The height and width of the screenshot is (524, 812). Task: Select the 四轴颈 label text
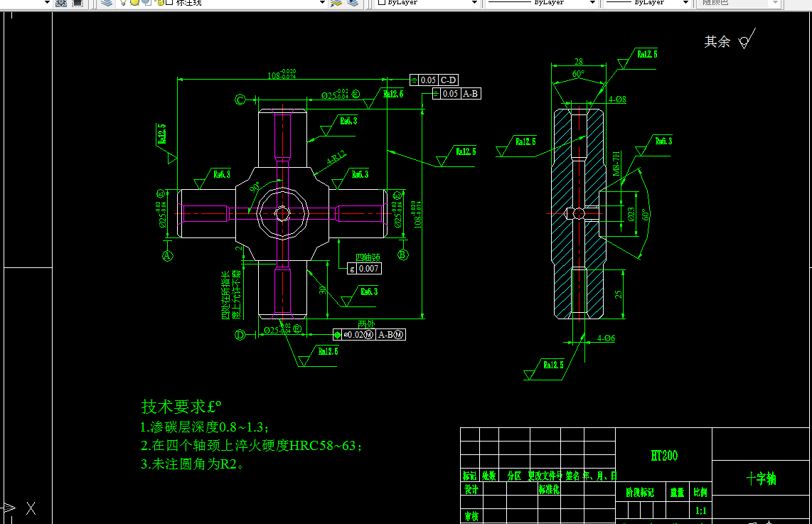point(368,257)
